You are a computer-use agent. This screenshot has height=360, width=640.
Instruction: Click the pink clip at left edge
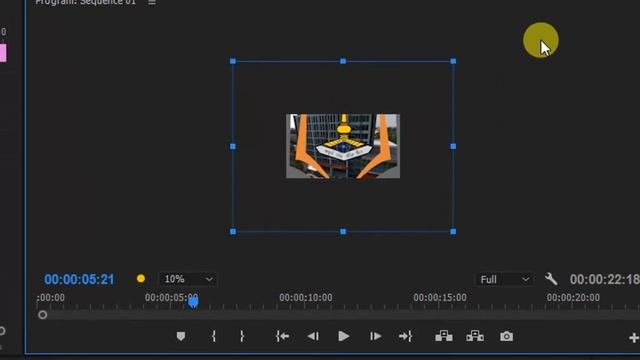click(3, 53)
